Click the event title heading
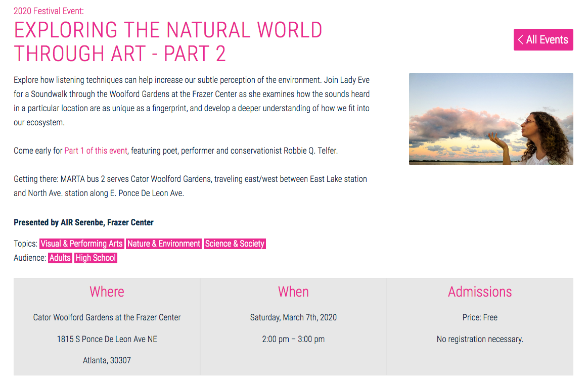This screenshot has height=381, width=588. click(x=168, y=42)
